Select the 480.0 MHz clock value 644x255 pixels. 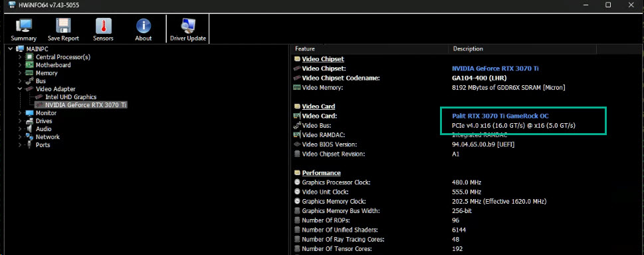[x=466, y=182]
